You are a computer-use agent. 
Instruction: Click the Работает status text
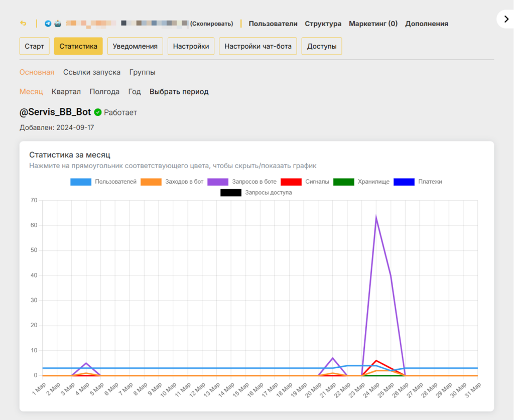point(120,112)
